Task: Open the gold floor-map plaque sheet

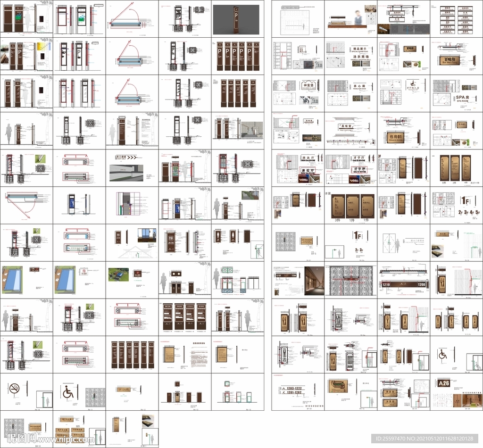Action: (351, 392)
